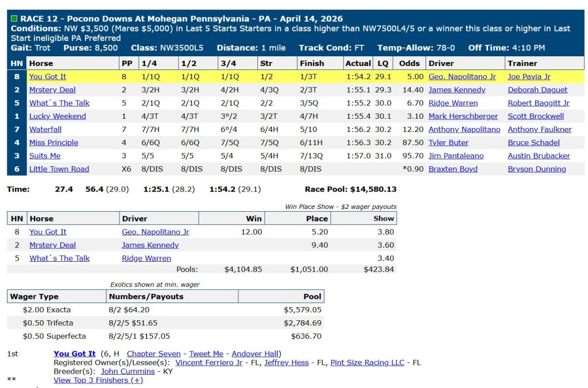Click the Tweet Me dam link

(x=206, y=354)
